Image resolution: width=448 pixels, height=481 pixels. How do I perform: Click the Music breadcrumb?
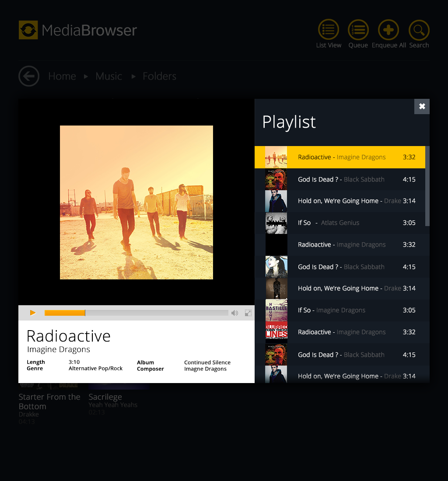pos(108,76)
